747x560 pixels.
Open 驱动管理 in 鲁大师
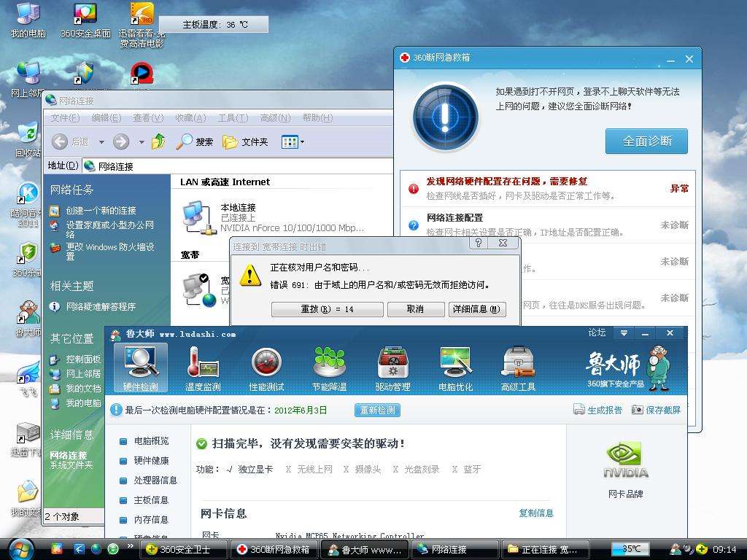392,367
